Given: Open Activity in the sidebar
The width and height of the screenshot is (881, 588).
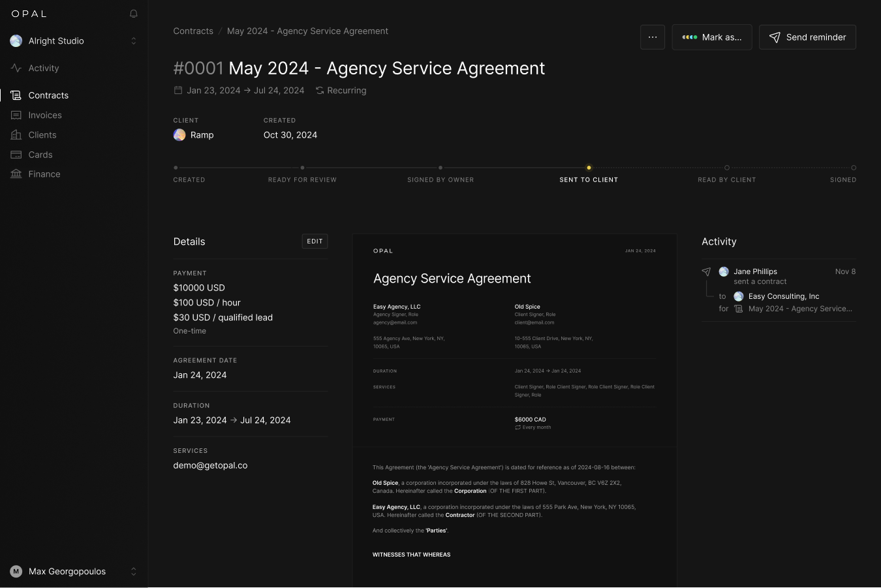Looking at the screenshot, I should pos(44,68).
